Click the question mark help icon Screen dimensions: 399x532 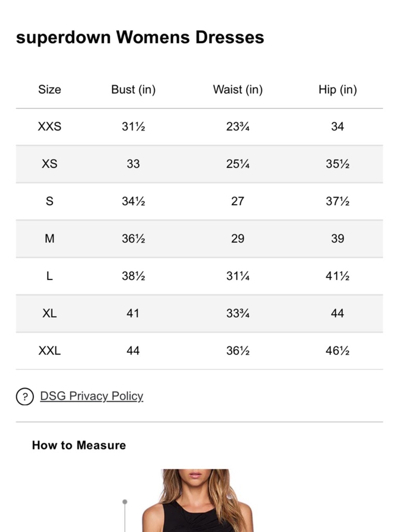click(25, 397)
